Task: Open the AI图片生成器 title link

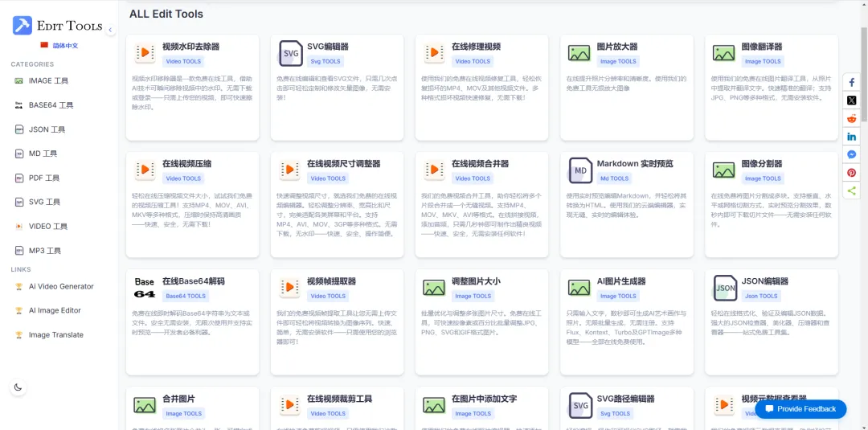Action: pyautogui.click(x=621, y=281)
